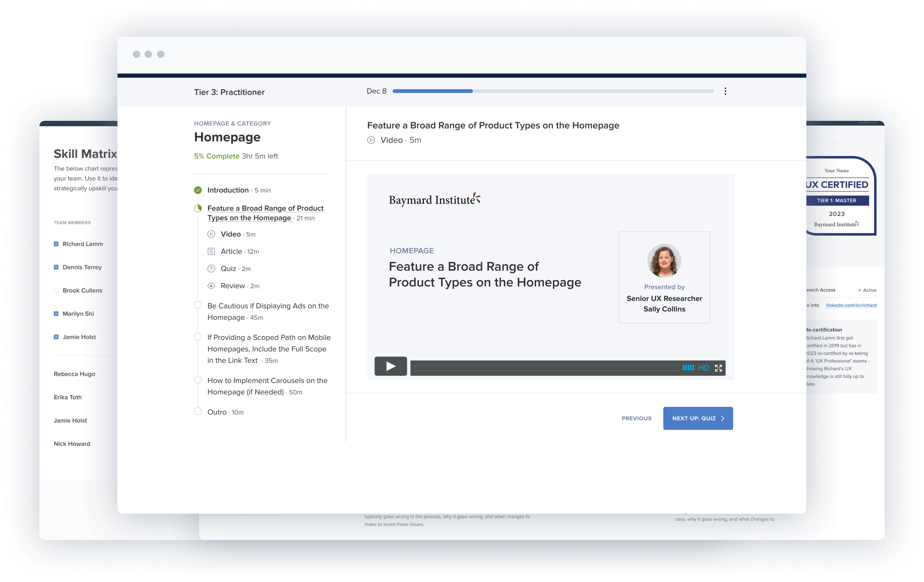Uncheck Richard Lamm checkbox

[x=56, y=244]
